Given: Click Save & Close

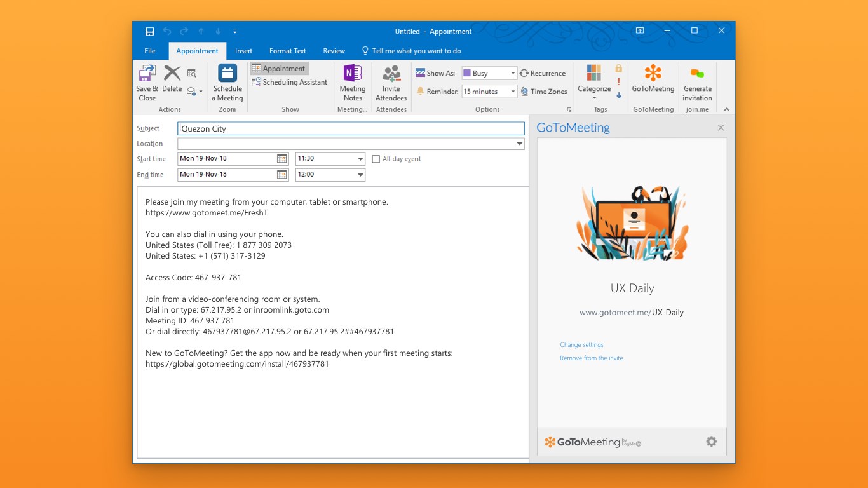Looking at the screenshot, I should pyautogui.click(x=147, y=83).
